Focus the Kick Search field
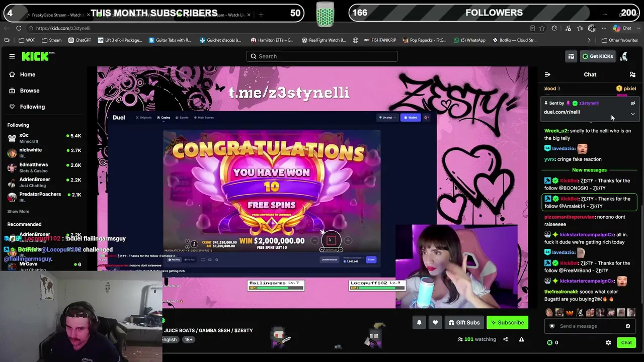 point(322,56)
